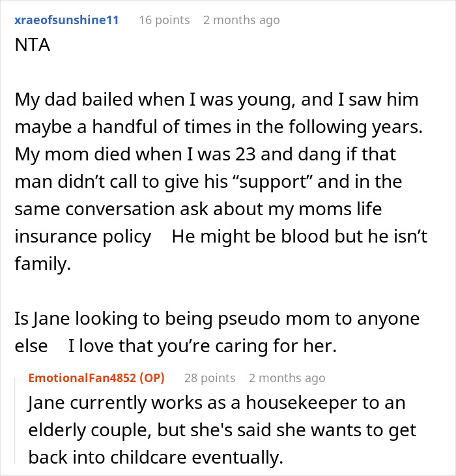Click the words "insurance policy"

point(83,236)
